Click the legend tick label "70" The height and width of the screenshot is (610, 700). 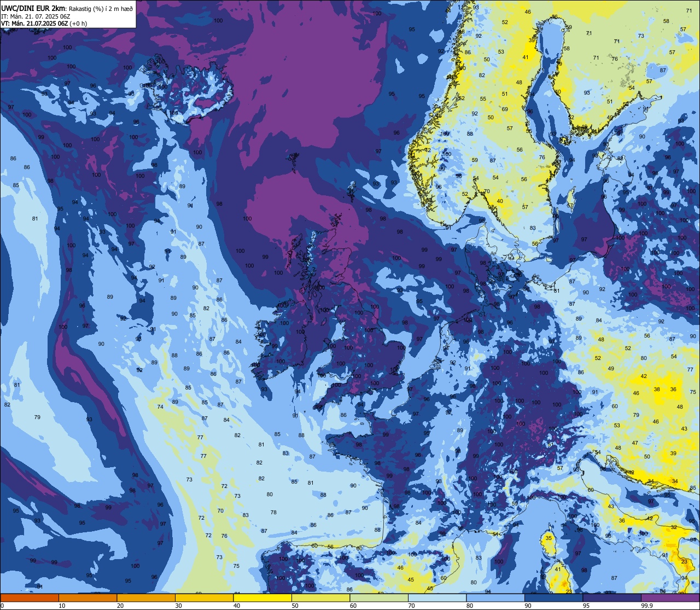411,606
